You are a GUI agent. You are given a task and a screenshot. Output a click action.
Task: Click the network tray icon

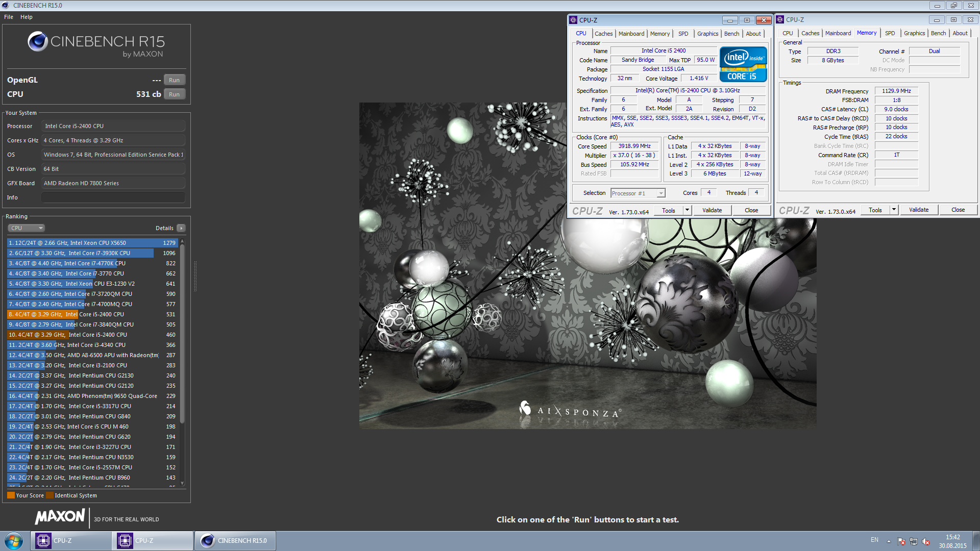click(x=914, y=541)
